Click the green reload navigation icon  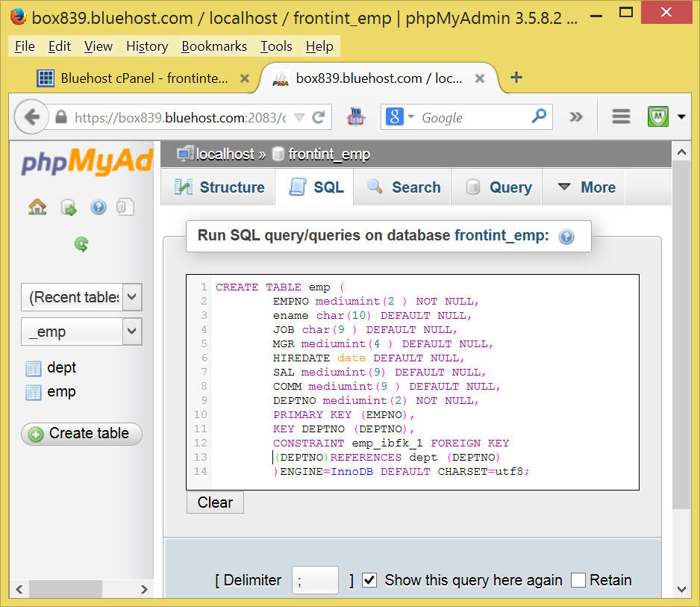81,244
